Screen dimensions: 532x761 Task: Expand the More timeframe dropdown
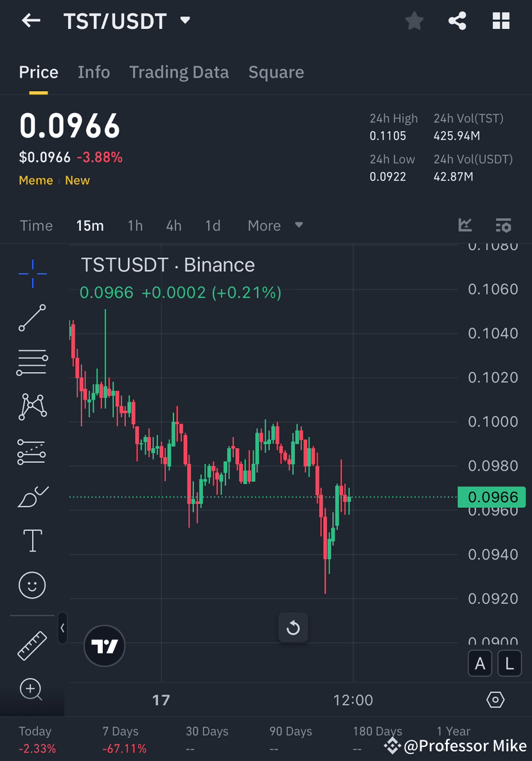(276, 226)
